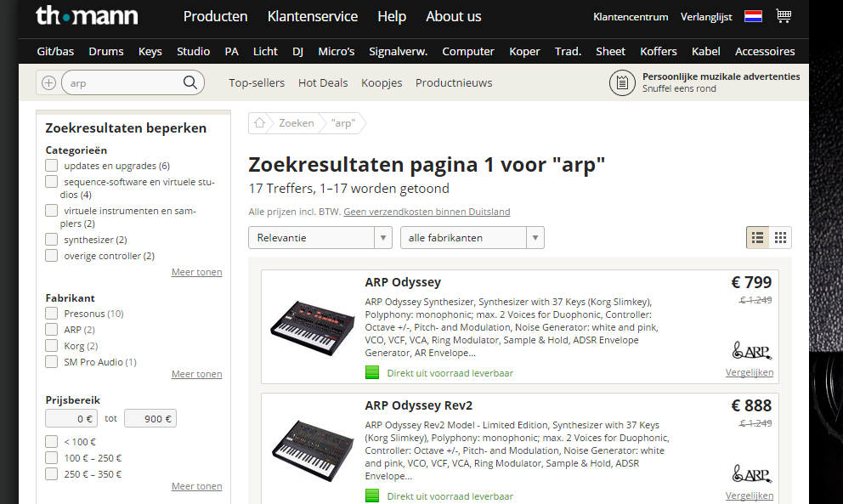Change country via Netherlands flag icon

click(x=753, y=17)
